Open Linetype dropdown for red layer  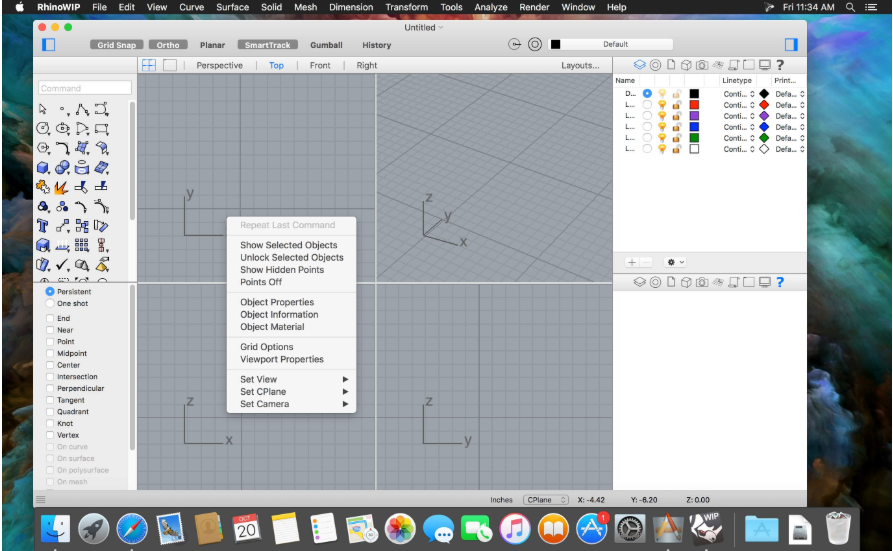point(739,105)
